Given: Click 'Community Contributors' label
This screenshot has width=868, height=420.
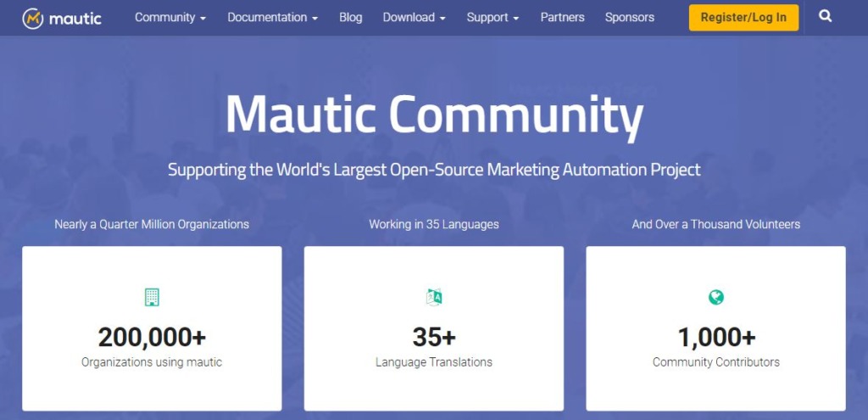Looking at the screenshot, I should click(715, 362).
